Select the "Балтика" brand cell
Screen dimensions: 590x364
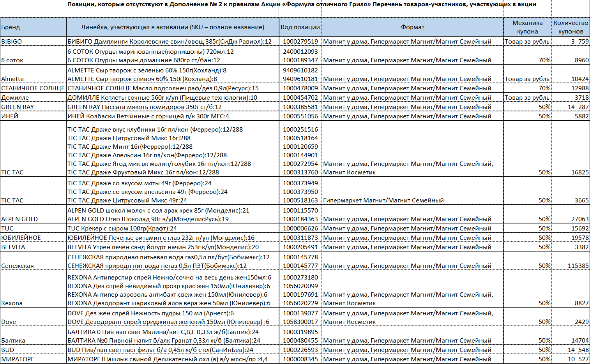pos(33,336)
